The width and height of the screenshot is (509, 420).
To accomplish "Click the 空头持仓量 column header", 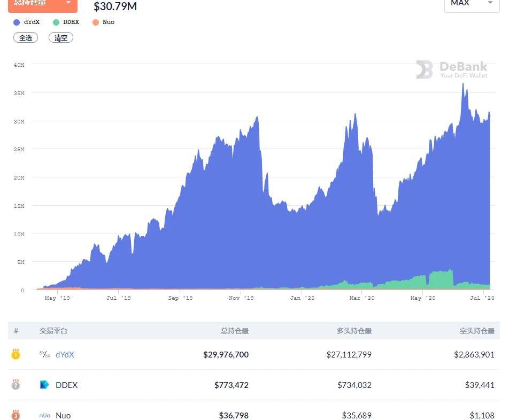I will tap(477, 331).
